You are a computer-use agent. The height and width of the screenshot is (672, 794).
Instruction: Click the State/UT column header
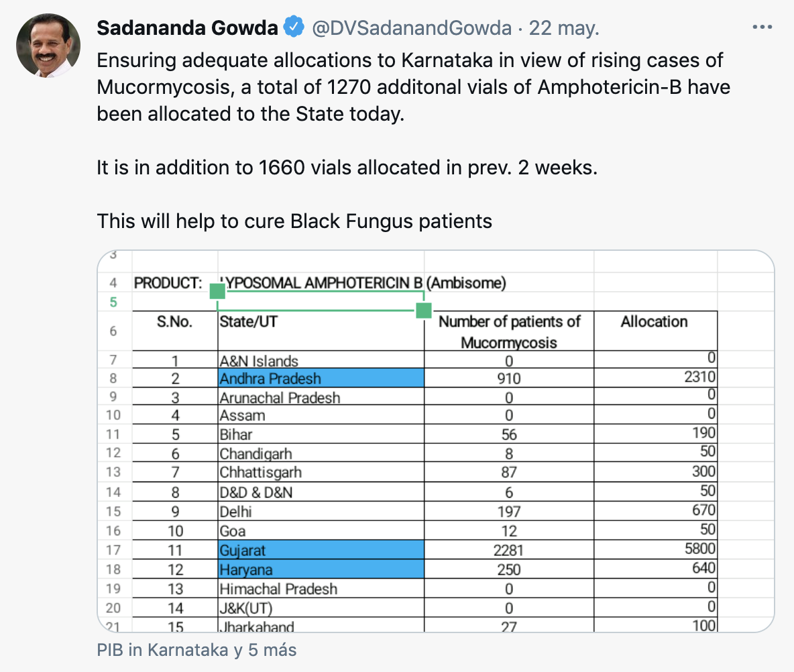(248, 322)
